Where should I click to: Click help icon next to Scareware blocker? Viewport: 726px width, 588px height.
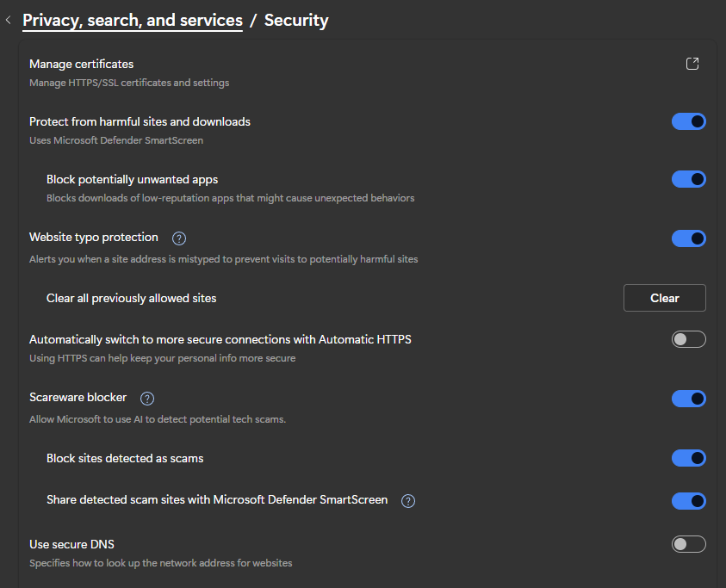click(x=147, y=399)
